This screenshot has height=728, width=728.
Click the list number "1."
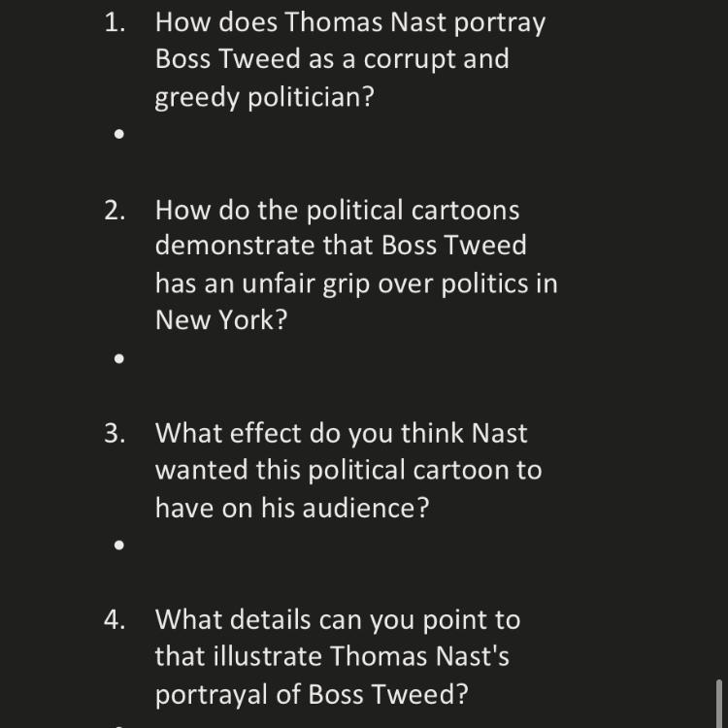(116, 22)
